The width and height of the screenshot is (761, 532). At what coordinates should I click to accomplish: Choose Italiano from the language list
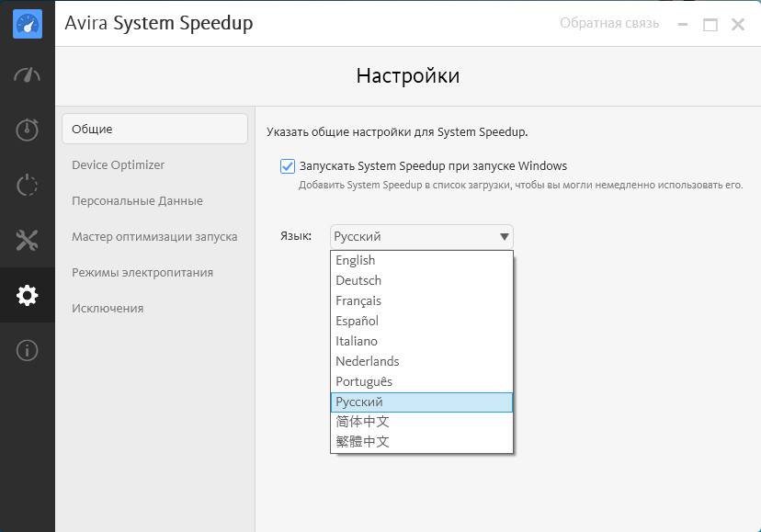click(x=421, y=341)
